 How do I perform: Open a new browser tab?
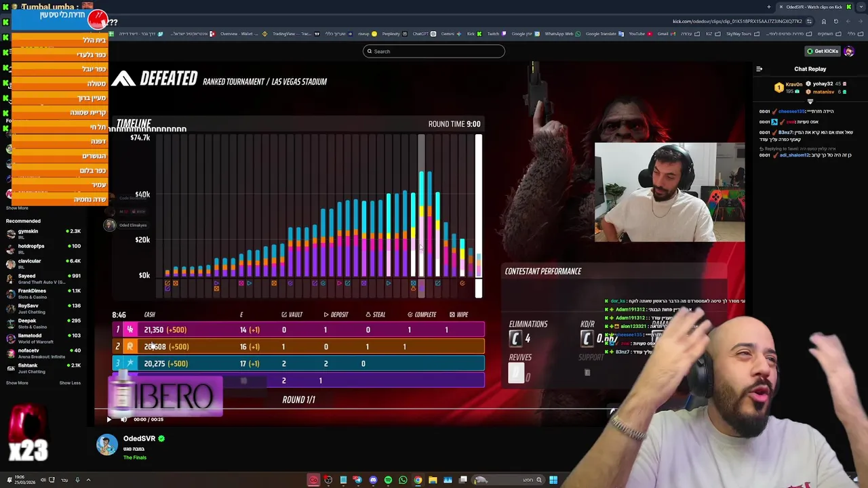[x=769, y=7]
